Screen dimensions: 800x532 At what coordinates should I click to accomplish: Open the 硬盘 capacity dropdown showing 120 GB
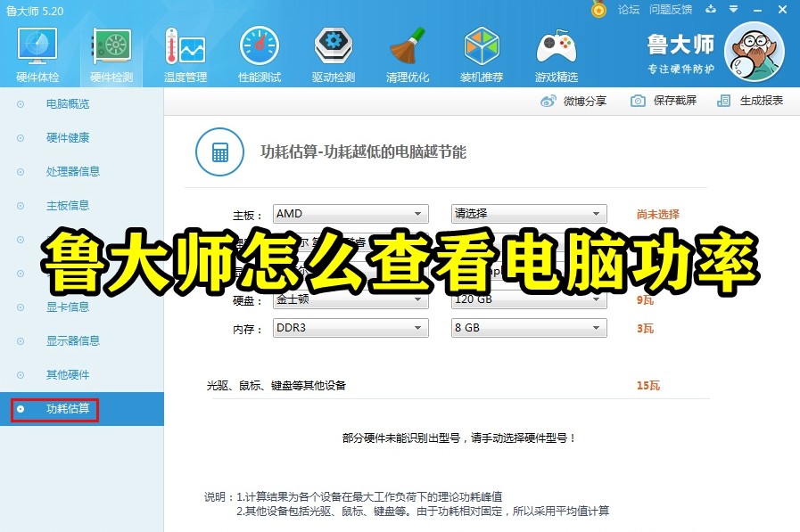pos(529,299)
